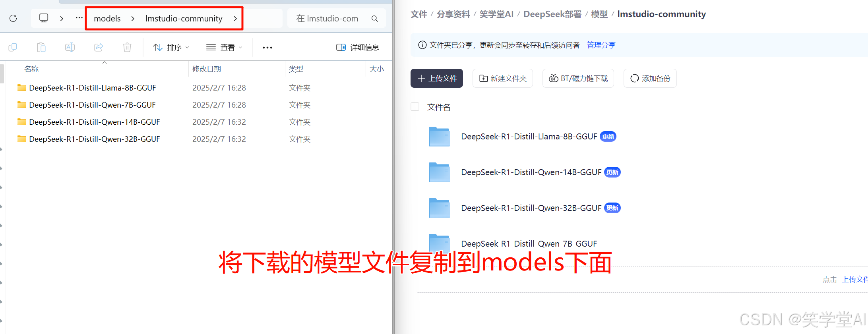The image size is (868, 334).
Task: Click the DeepSeek部署 breadcrumb link
Action: [552, 14]
